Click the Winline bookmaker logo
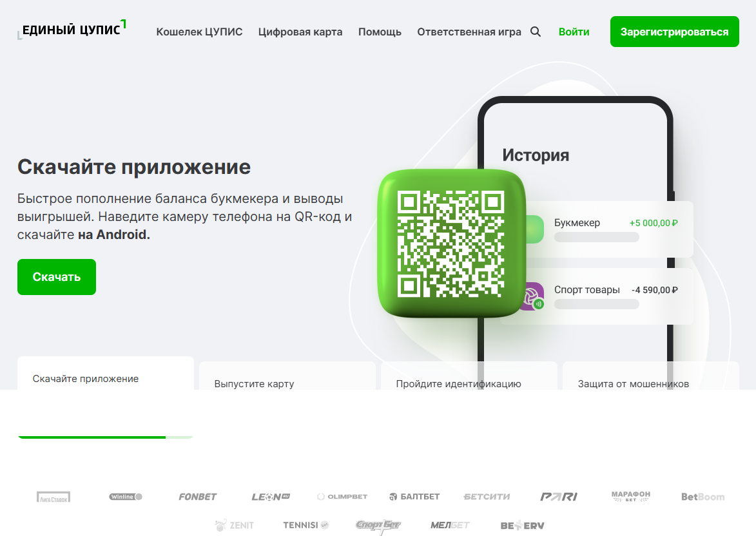Screen dimensions: 756x536 (126, 497)
